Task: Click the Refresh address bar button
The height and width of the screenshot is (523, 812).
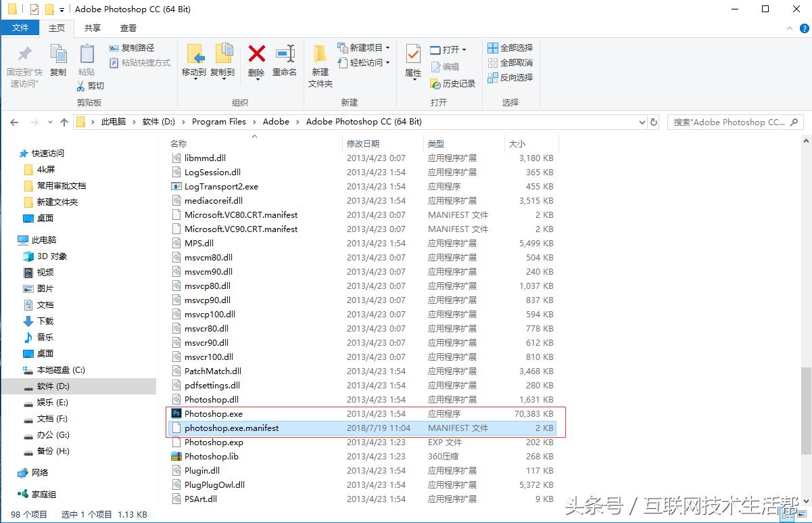Action: coord(654,122)
